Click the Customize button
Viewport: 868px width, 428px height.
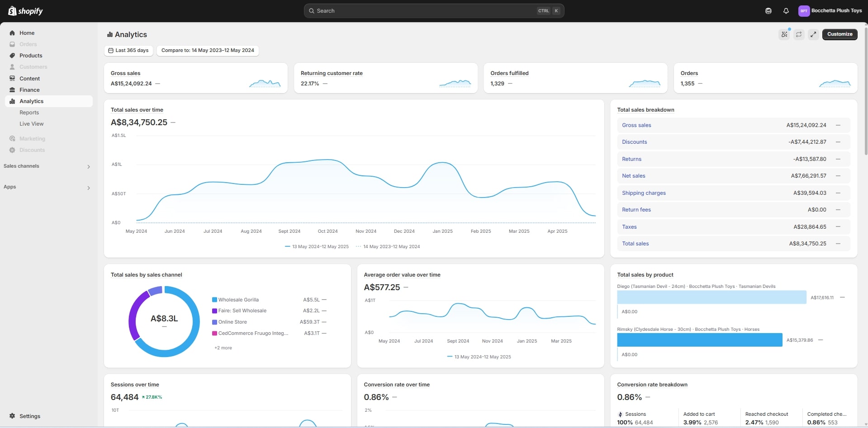click(x=840, y=34)
